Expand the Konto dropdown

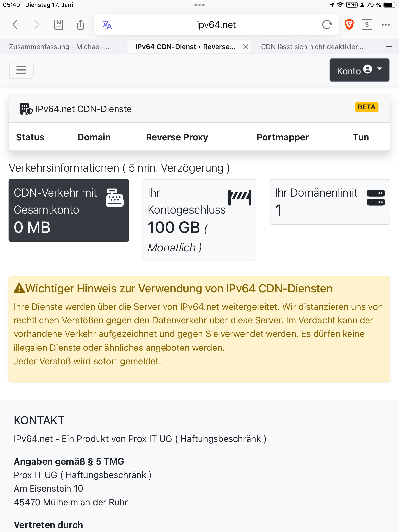360,70
